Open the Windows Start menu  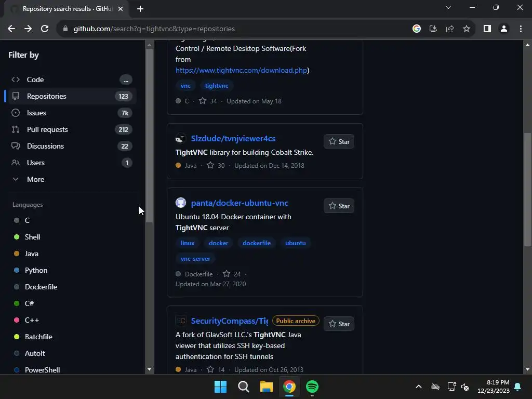pyautogui.click(x=220, y=387)
